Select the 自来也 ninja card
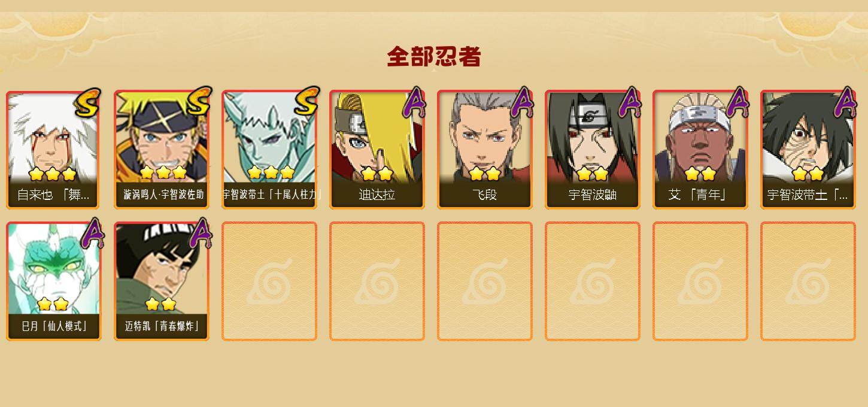 (53, 150)
